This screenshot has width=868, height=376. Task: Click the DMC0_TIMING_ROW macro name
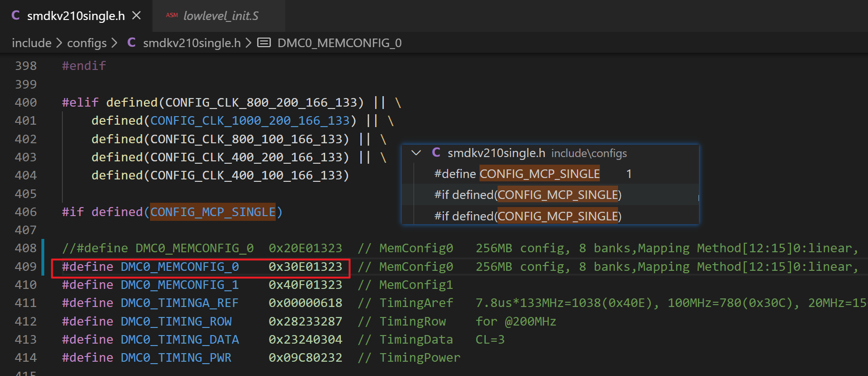[176, 321]
